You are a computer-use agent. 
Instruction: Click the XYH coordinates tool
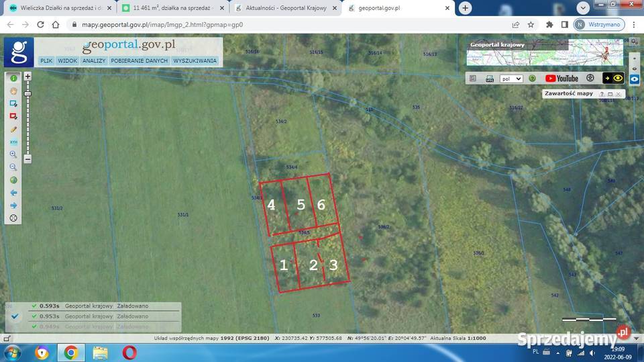tap(13, 142)
